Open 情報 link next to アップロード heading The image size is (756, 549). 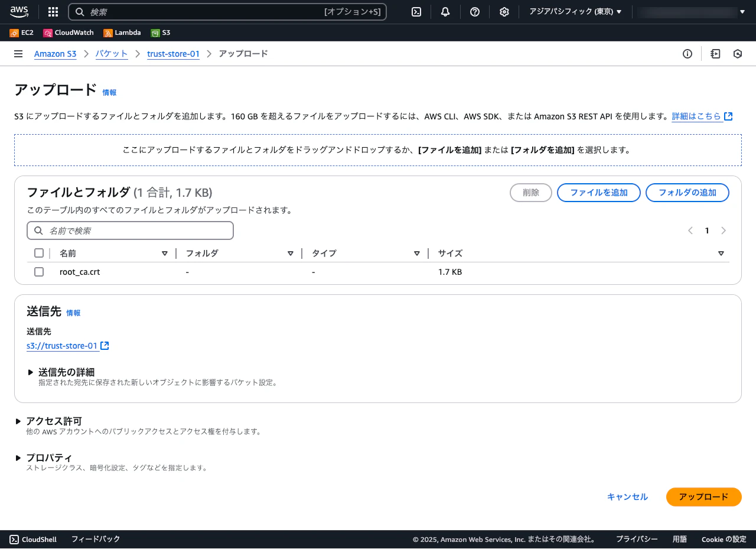[x=109, y=93]
